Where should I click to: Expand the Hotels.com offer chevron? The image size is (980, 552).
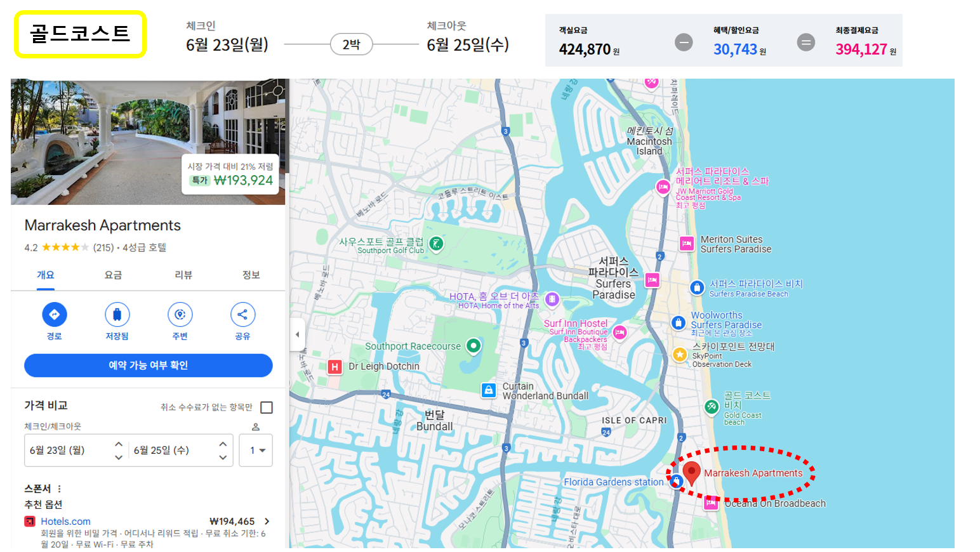(267, 522)
